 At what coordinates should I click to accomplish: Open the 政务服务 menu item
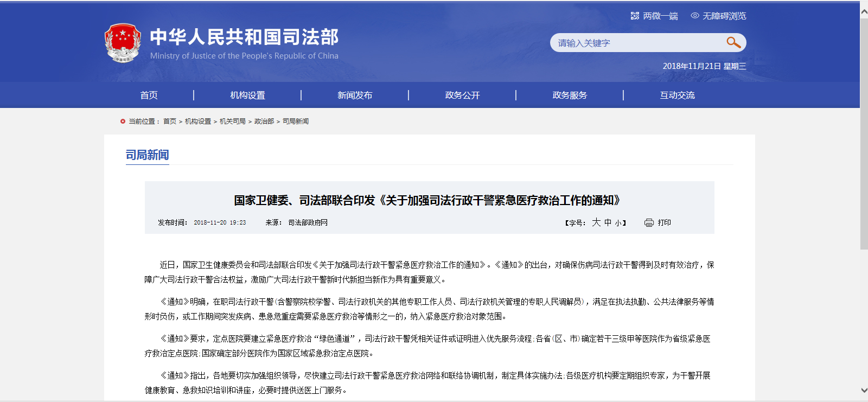[x=570, y=95]
